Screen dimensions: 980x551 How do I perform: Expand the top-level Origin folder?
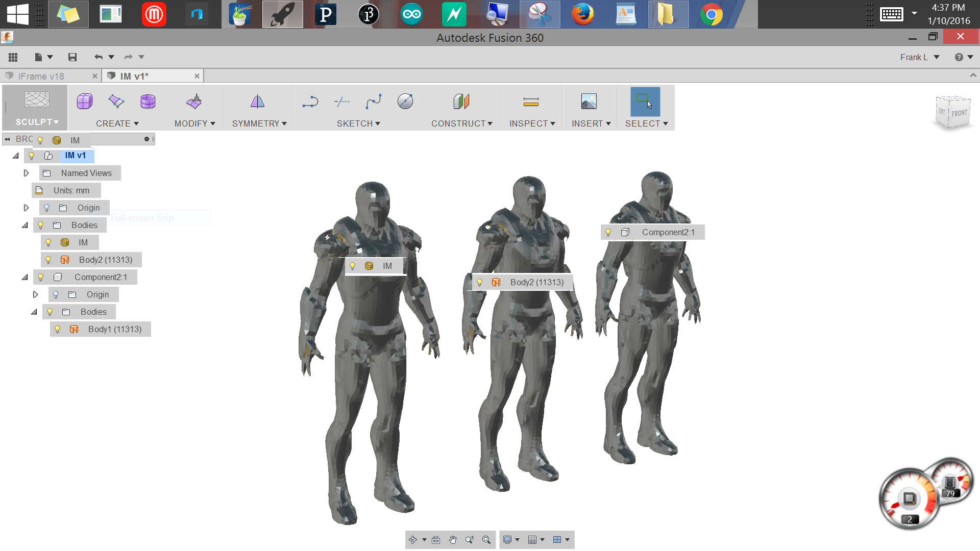tap(26, 208)
